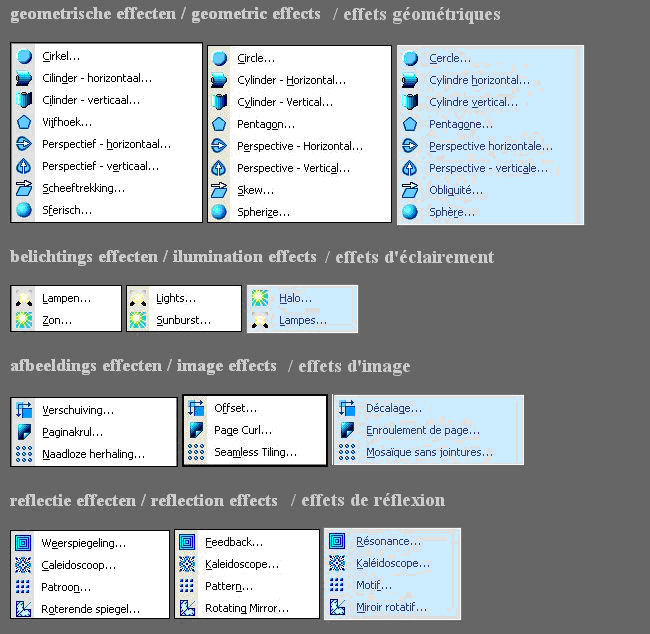
Task: Click the Cylindre vertical icon in French menu
Action: [x=410, y=102]
